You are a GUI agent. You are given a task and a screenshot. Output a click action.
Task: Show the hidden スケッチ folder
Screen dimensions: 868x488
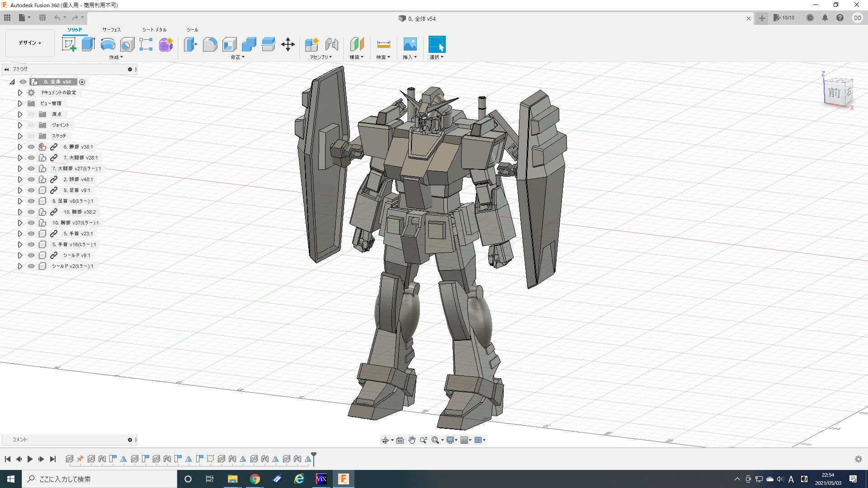point(31,136)
